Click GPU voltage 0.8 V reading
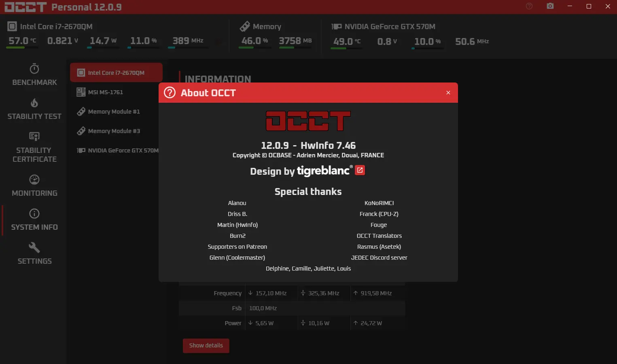 click(x=387, y=41)
